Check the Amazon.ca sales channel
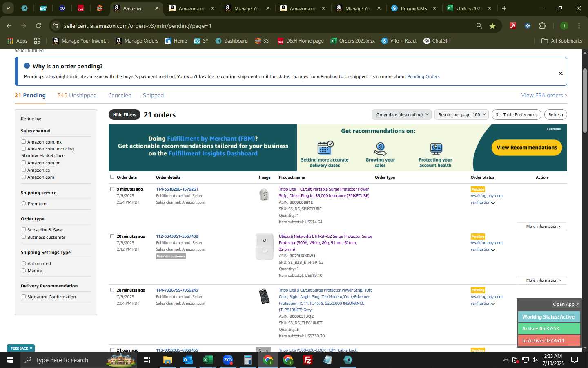Screen dimensions: 588x368 [x=24, y=170]
